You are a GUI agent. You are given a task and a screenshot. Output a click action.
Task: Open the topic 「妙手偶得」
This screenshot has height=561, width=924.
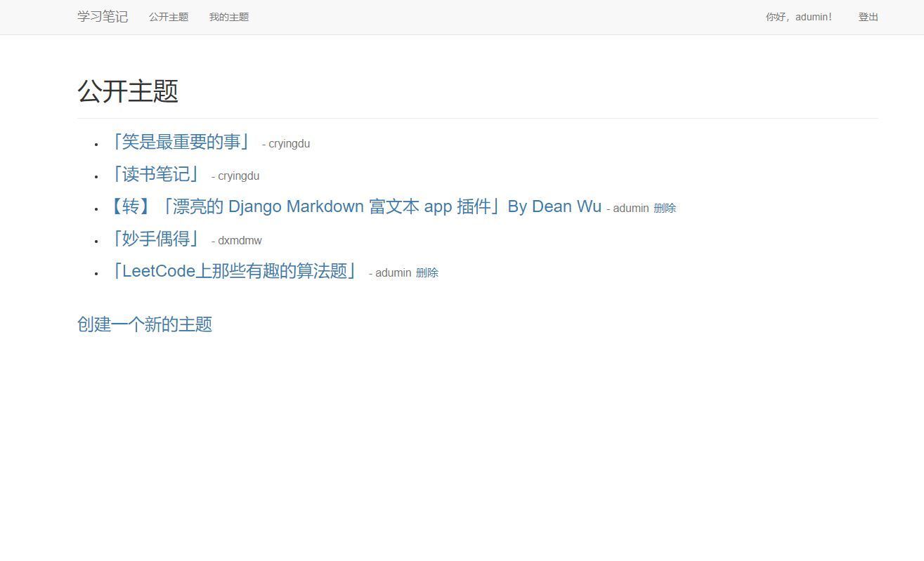[x=155, y=239]
